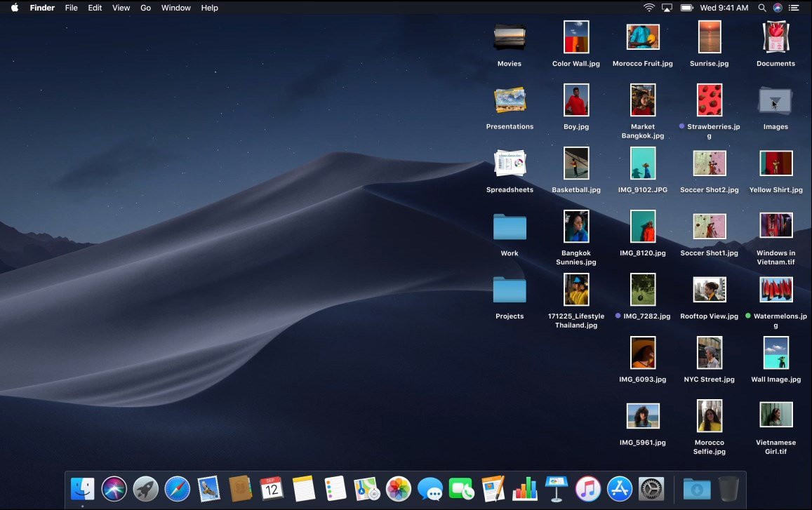Click battery status icon in menu bar

pos(686,8)
